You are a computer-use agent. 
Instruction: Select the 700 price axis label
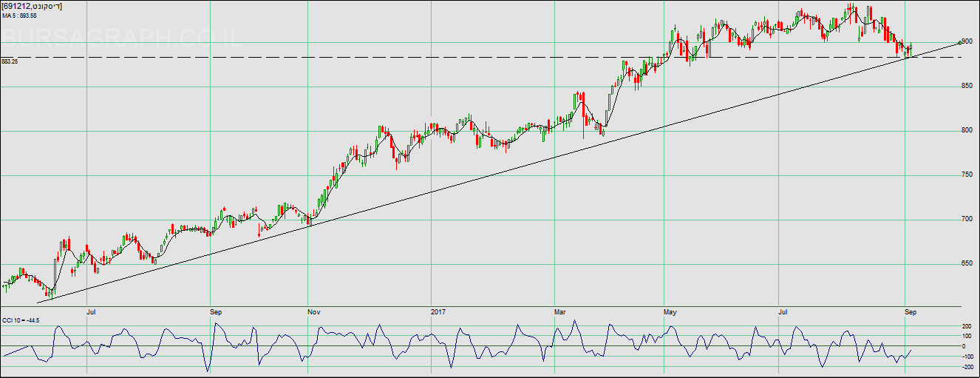pyautogui.click(x=968, y=220)
